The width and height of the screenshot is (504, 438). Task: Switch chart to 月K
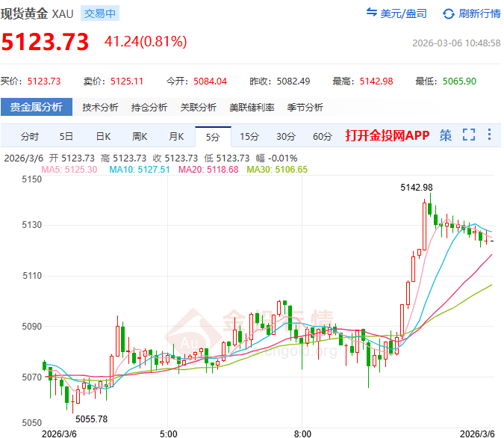(176, 137)
